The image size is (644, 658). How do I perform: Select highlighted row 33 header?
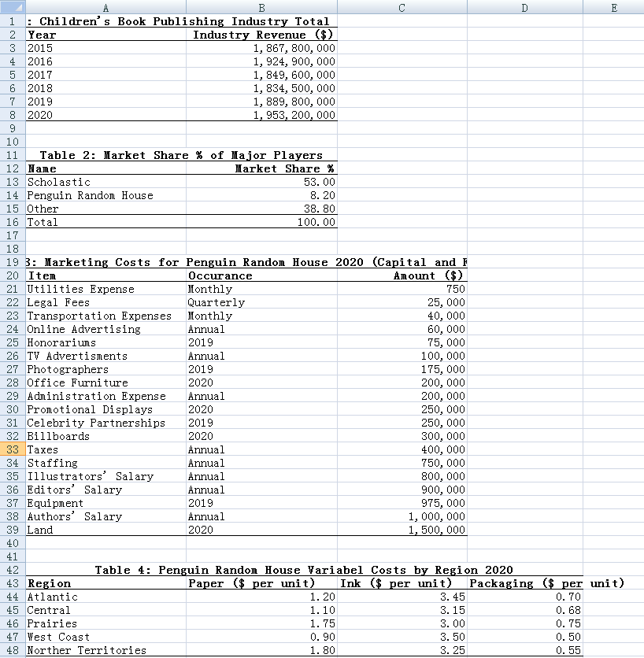12,449
